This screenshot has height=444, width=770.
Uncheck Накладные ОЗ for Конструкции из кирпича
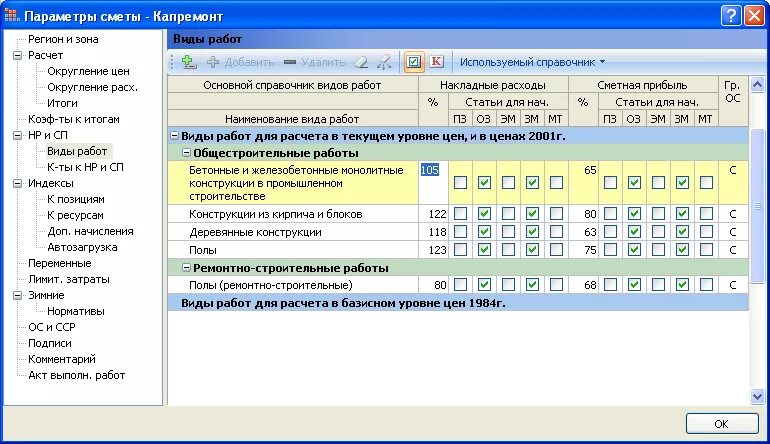click(x=484, y=214)
